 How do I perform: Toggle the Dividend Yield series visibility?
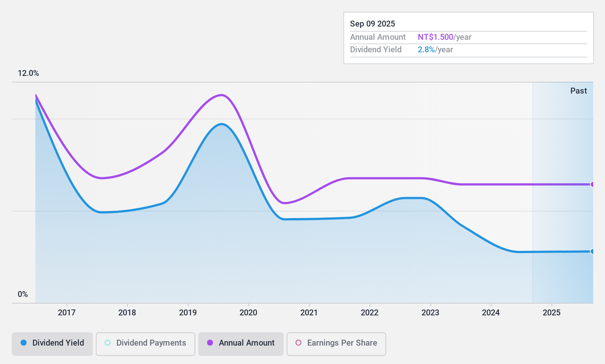(x=52, y=343)
